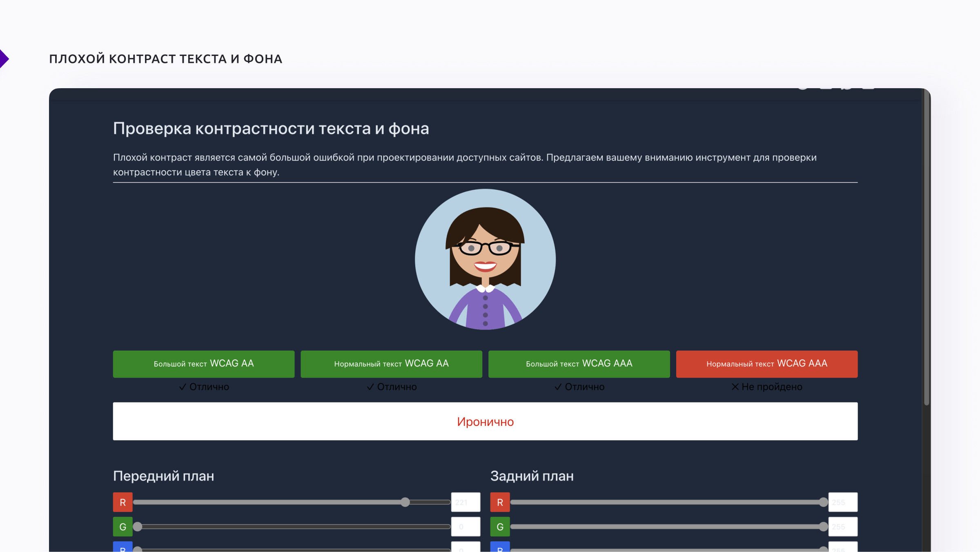Image resolution: width=980 pixels, height=552 pixels.
Task: Focus background green value field 255
Action: [x=843, y=527]
